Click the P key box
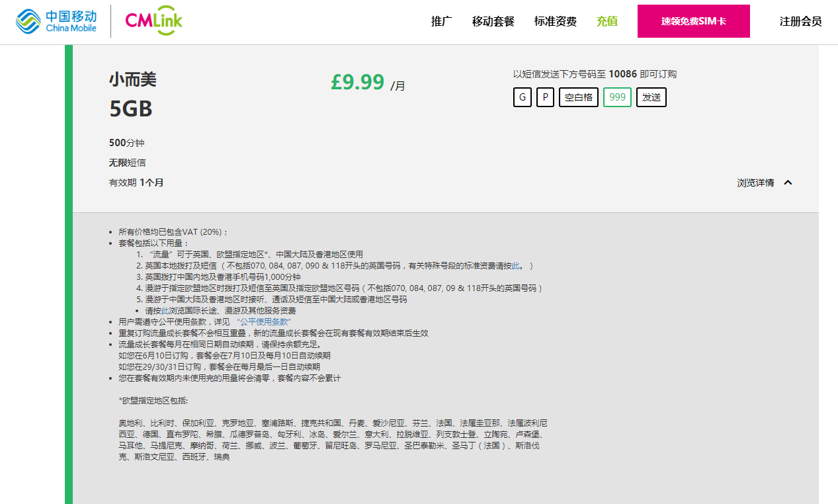Image resolution: width=838 pixels, height=504 pixels. [x=545, y=97]
